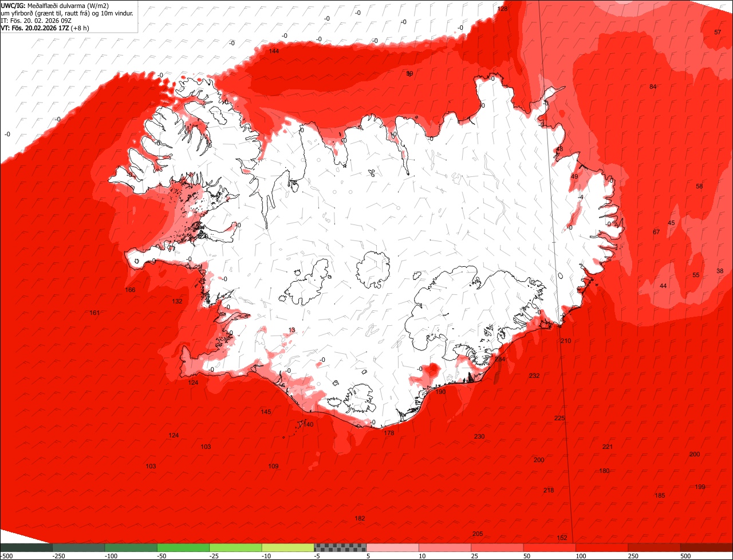
Task: Click the legend swatch between -500 and -250
Action: [26, 547]
